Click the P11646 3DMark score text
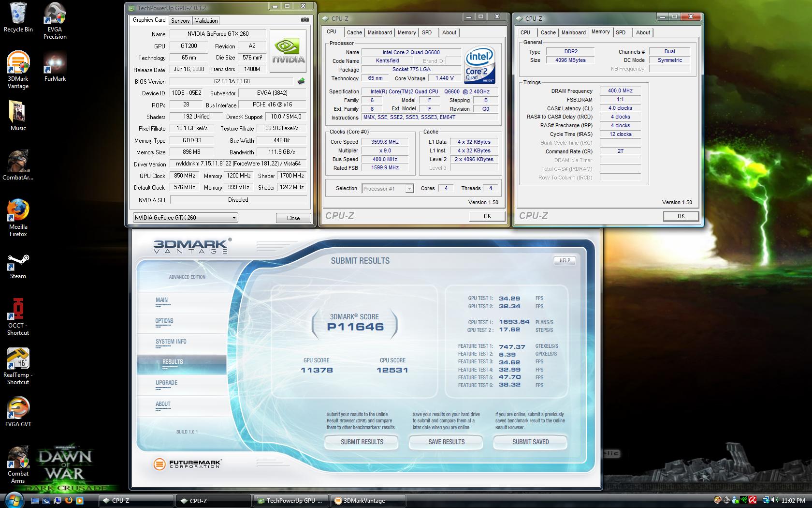 [355, 327]
